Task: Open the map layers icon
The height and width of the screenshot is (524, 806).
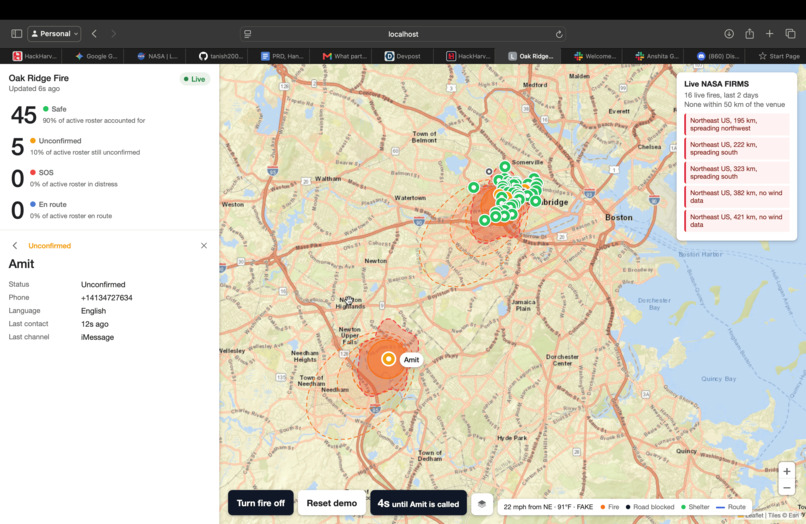Action: click(482, 504)
